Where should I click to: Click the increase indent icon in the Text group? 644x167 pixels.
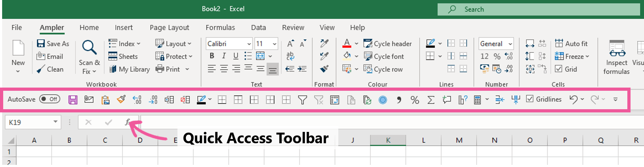click(x=302, y=69)
